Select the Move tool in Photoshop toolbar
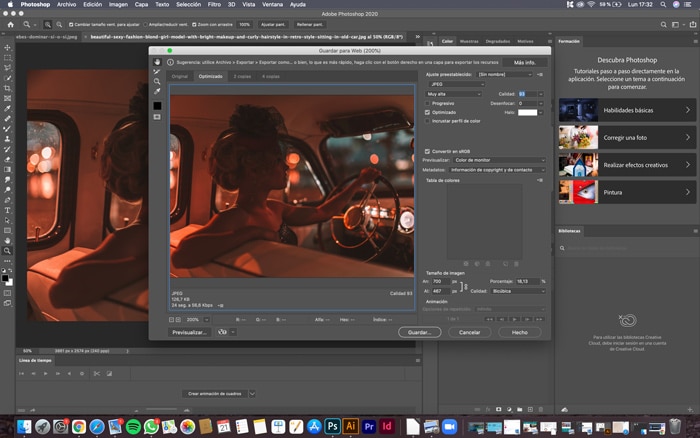 [x=7, y=48]
